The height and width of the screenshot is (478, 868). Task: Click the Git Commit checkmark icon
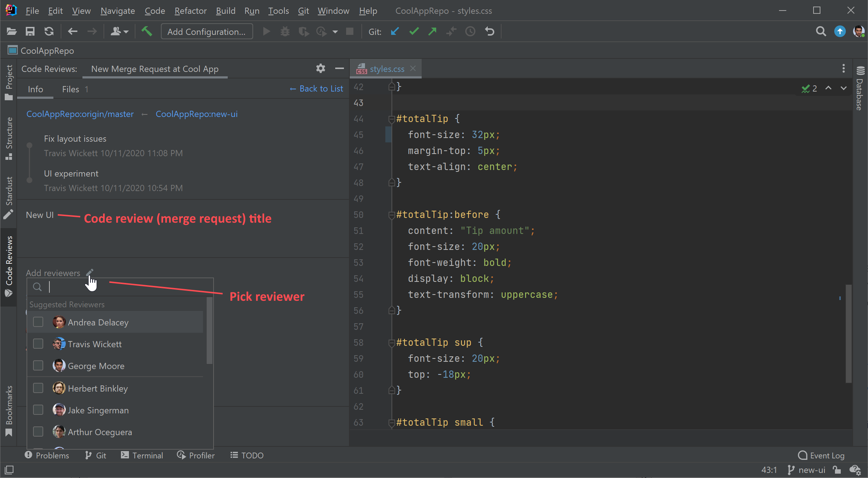(x=414, y=32)
